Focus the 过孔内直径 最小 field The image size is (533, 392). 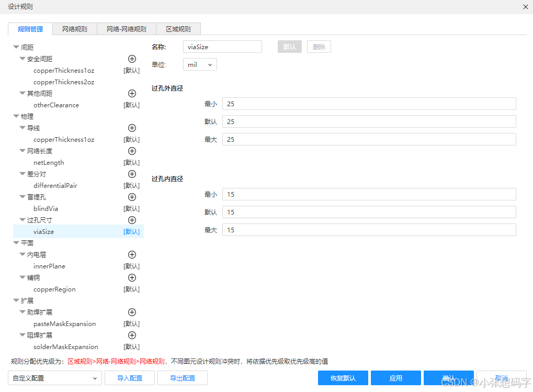coord(369,194)
